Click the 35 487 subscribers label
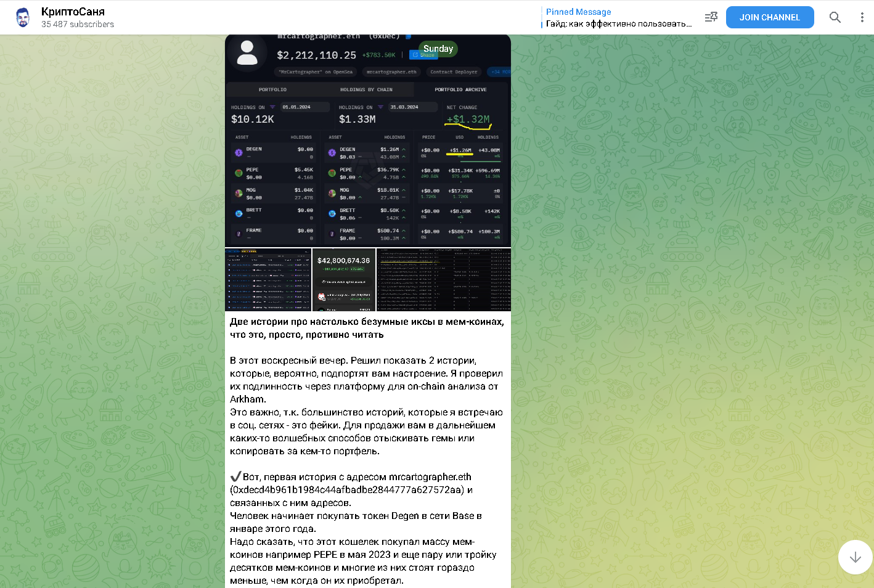Viewport: 874px width, 588px height. click(78, 24)
